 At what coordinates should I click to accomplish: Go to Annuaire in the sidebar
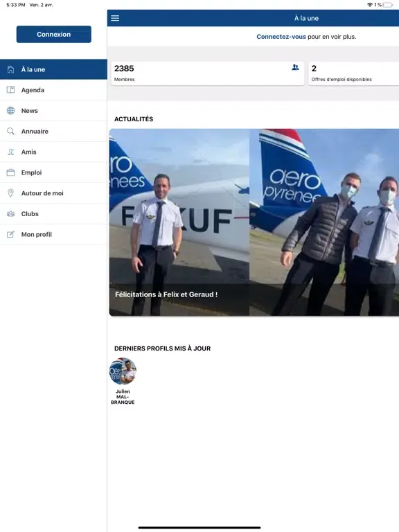(53, 132)
